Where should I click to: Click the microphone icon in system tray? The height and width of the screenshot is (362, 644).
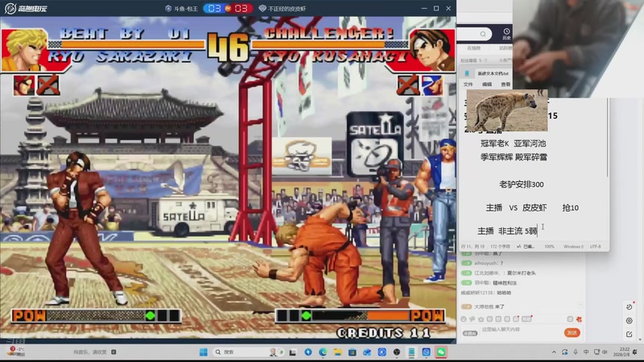point(576,352)
